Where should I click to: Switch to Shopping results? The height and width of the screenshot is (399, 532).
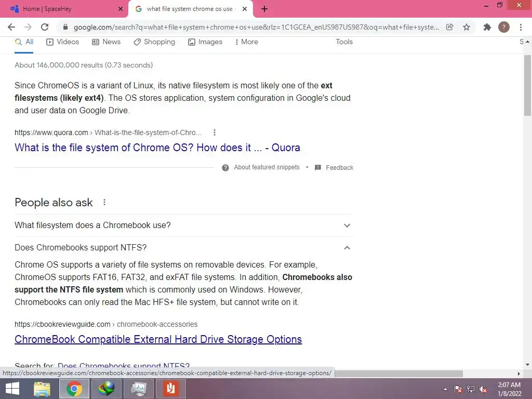point(154,42)
